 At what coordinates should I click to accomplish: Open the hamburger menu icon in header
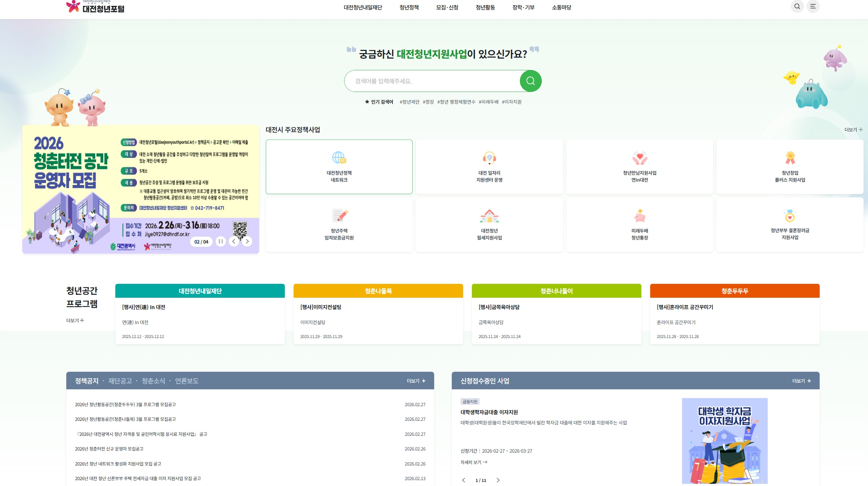coord(813,7)
